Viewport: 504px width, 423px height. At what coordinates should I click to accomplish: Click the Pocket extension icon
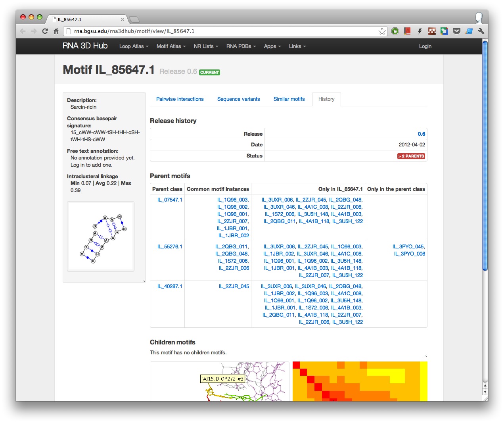tap(456, 31)
